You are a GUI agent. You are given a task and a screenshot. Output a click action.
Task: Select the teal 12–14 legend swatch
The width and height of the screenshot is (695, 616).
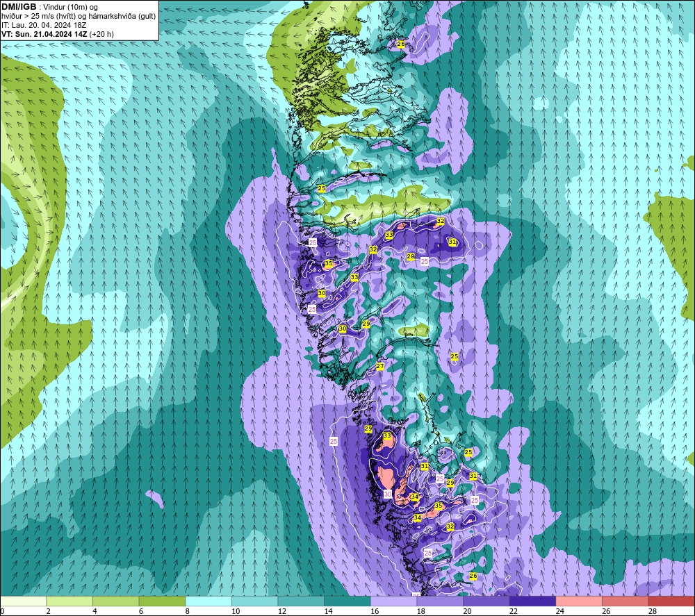[301, 601]
